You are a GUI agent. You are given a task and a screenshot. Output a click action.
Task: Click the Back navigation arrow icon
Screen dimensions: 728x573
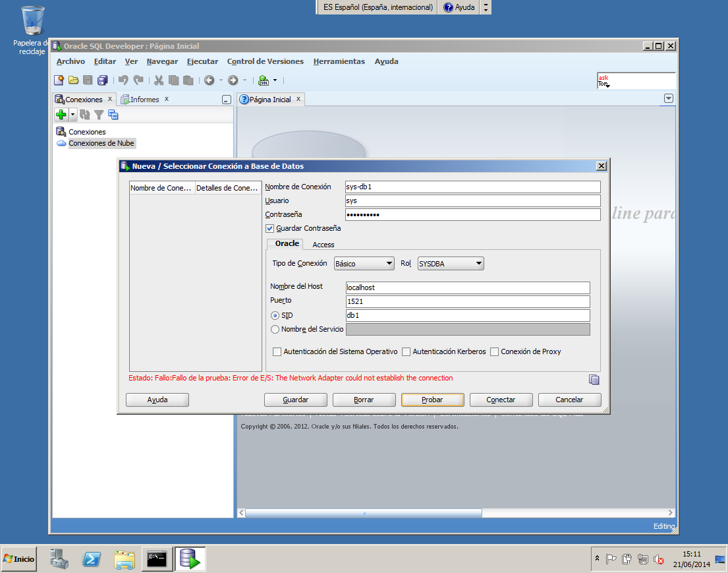click(210, 80)
